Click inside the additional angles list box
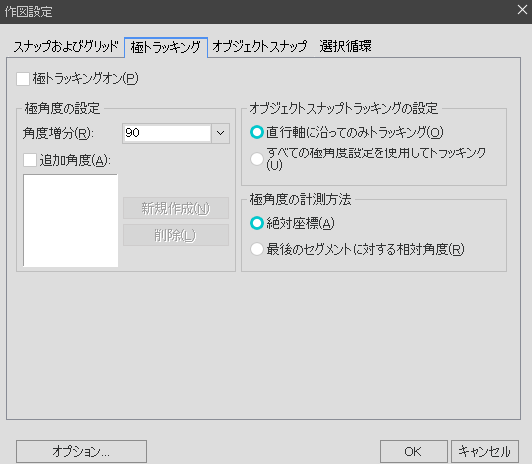 [71, 220]
